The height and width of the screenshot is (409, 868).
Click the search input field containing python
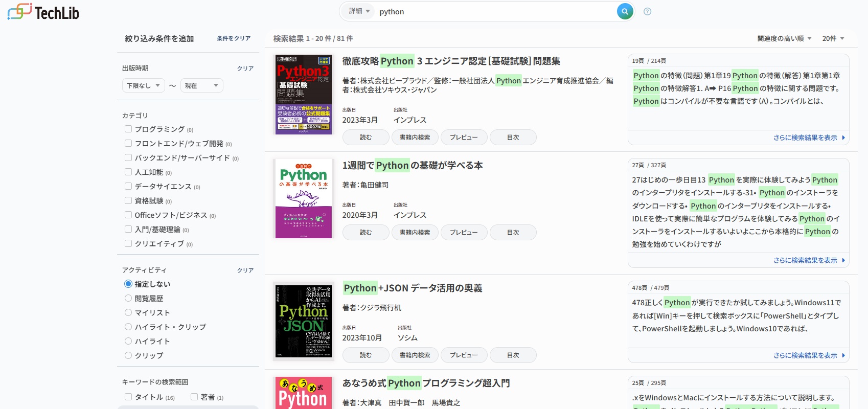pyautogui.click(x=496, y=11)
